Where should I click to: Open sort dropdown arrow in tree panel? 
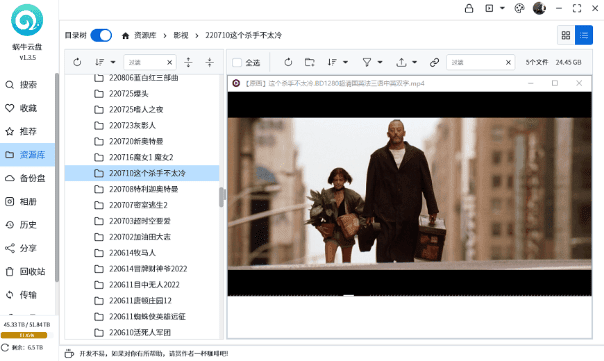[113, 62]
